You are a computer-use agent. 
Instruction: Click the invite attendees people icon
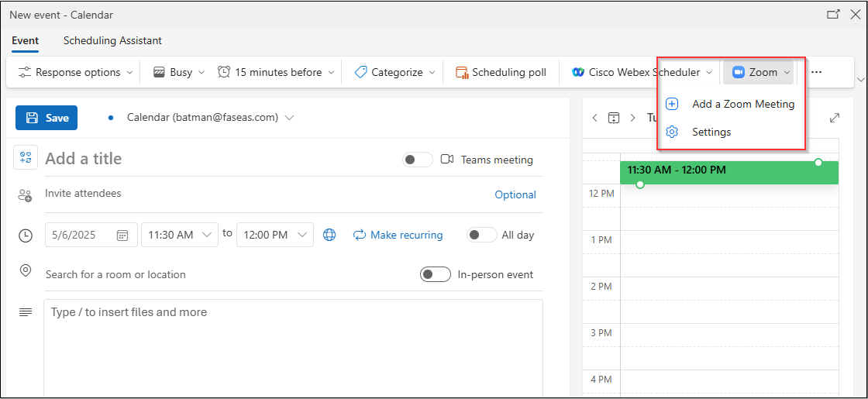point(25,194)
